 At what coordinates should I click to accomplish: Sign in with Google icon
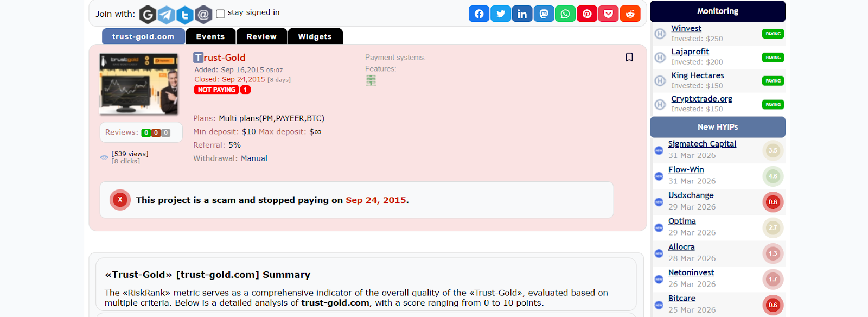point(148,15)
